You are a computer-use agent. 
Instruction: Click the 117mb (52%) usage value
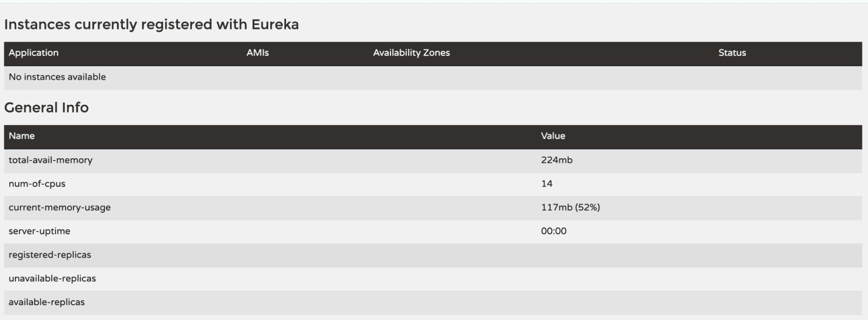(x=570, y=207)
